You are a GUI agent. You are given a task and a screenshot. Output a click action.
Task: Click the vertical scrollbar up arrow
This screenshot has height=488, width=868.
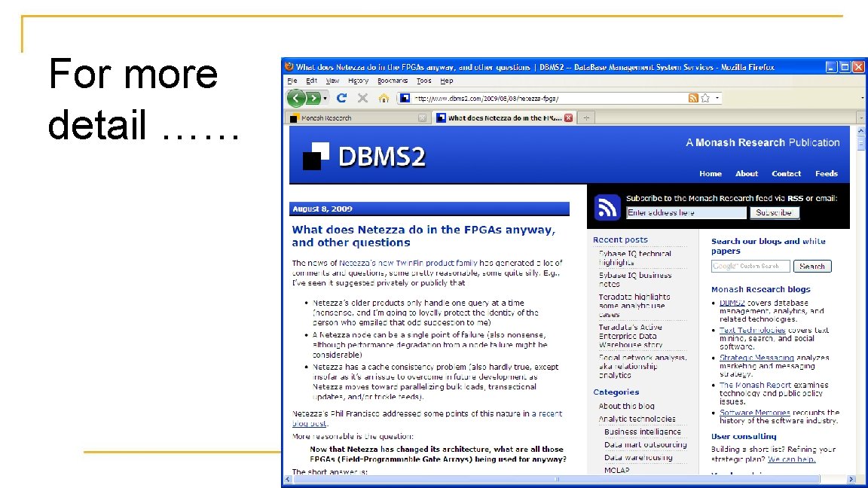pyautogui.click(x=860, y=130)
